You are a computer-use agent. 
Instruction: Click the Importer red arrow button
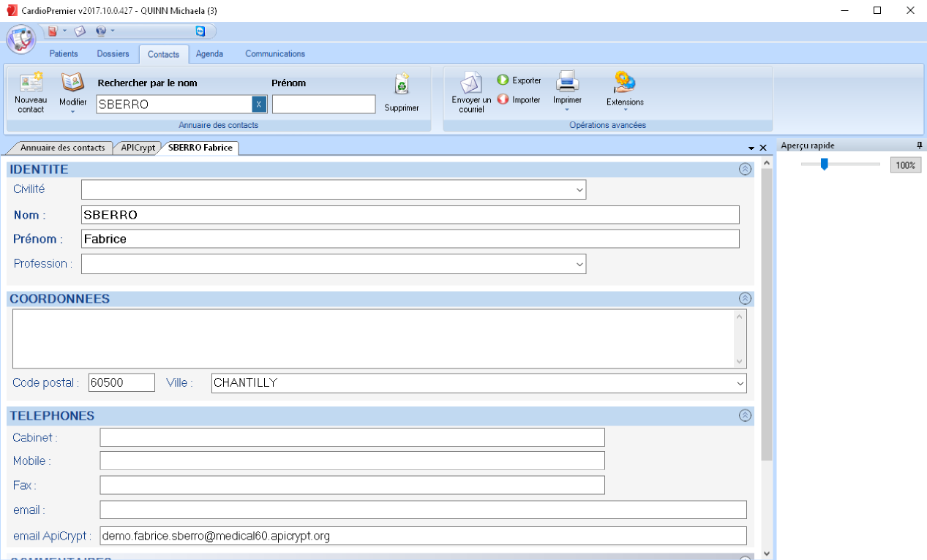point(519,99)
